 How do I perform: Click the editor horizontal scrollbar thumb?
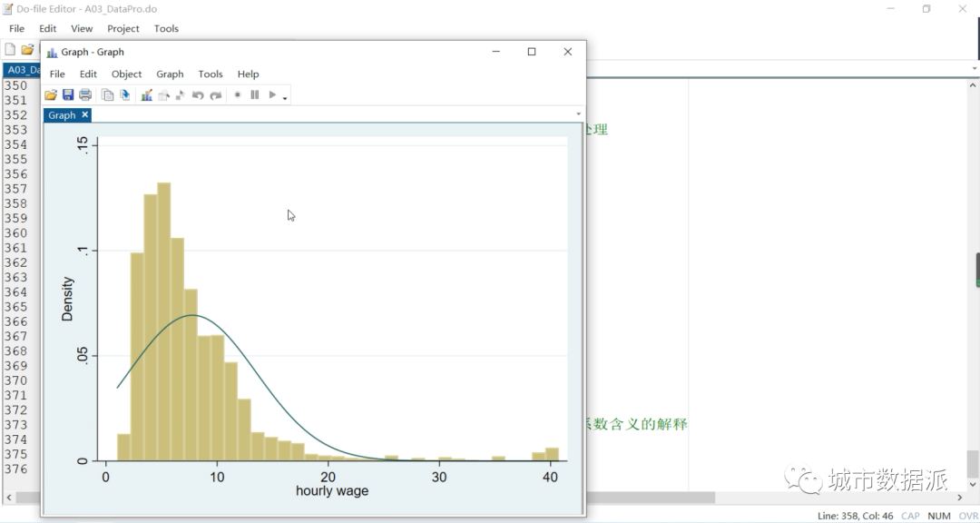(x=650, y=498)
